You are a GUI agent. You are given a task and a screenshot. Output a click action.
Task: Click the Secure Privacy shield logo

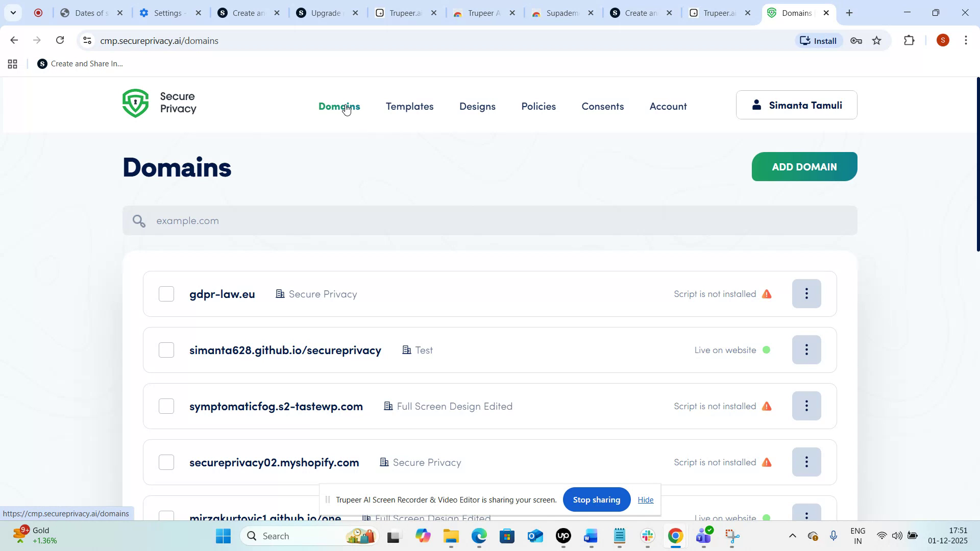(x=135, y=103)
